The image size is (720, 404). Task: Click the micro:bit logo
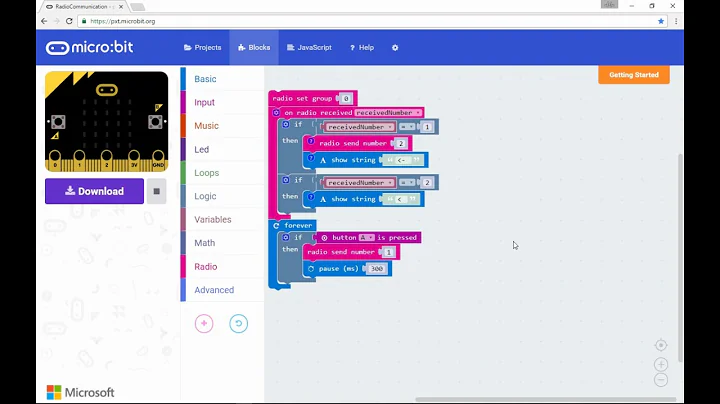[90, 47]
